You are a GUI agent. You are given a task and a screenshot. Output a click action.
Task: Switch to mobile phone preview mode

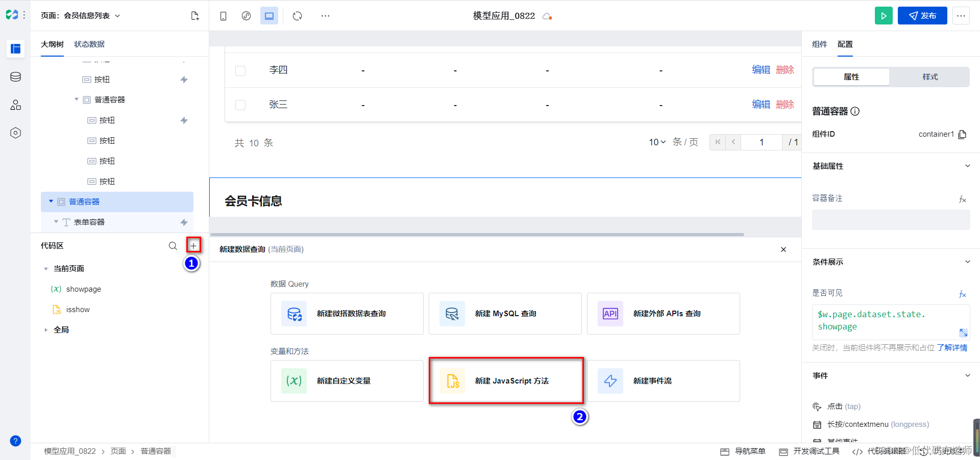coord(223,16)
